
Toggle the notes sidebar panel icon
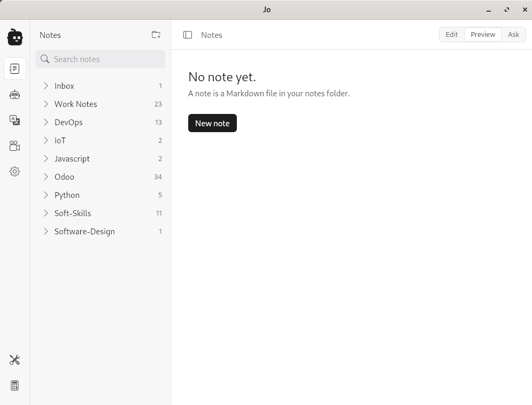(188, 35)
